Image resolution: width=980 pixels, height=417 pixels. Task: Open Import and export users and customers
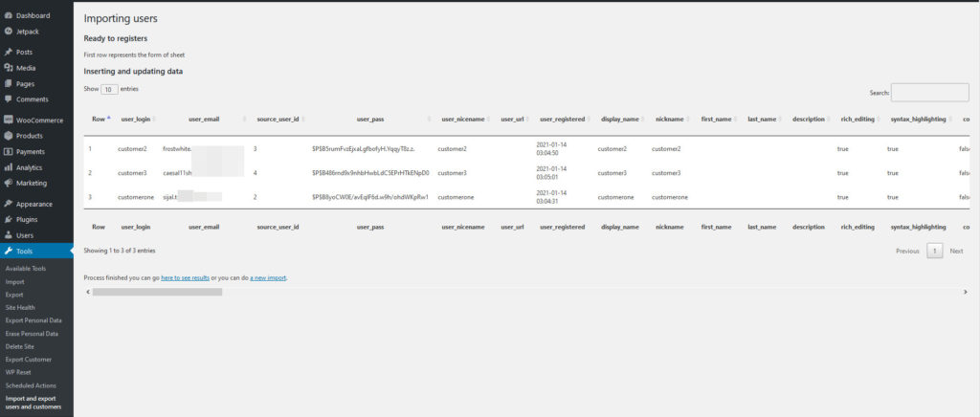[33, 403]
